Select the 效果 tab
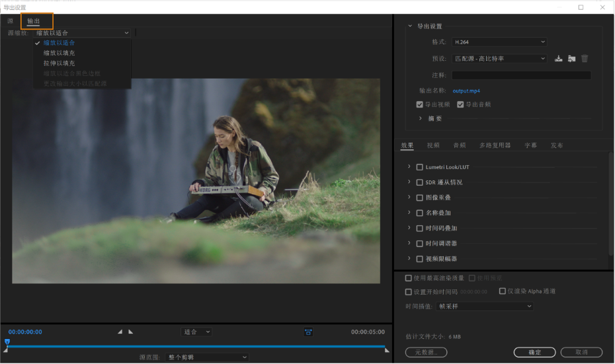 (407, 145)
